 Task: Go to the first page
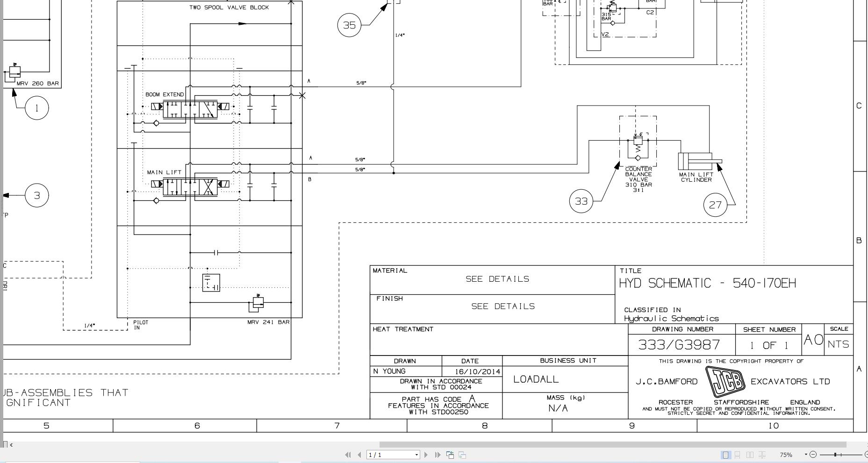tap(348, 455)
